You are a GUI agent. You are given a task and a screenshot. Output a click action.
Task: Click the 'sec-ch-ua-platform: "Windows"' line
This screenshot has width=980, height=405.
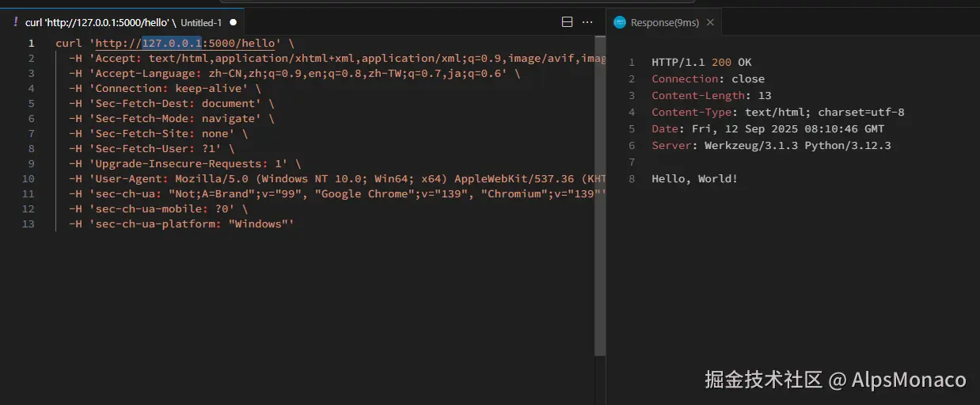tap(181, 224)
